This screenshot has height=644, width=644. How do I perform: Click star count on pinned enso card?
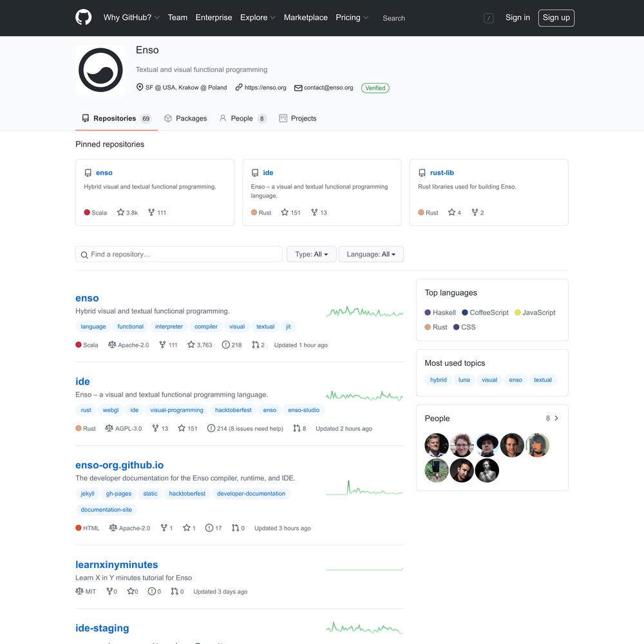pos(128,213)
